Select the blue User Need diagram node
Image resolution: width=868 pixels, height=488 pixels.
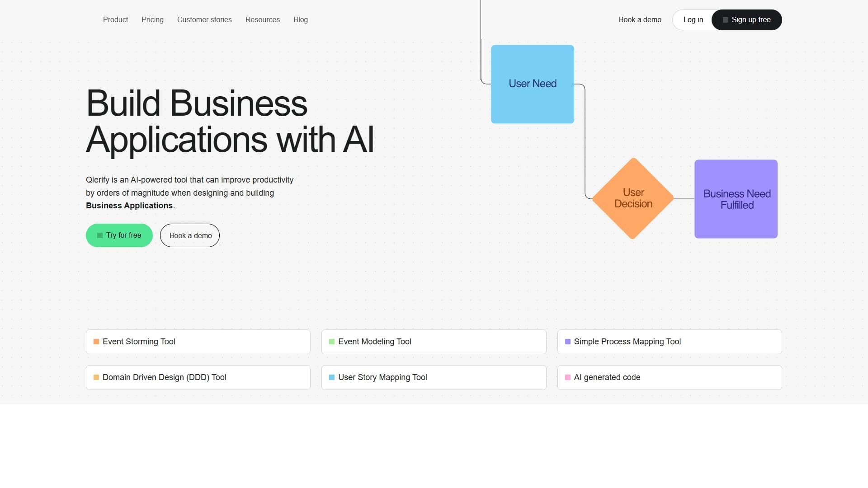(533, 84)
